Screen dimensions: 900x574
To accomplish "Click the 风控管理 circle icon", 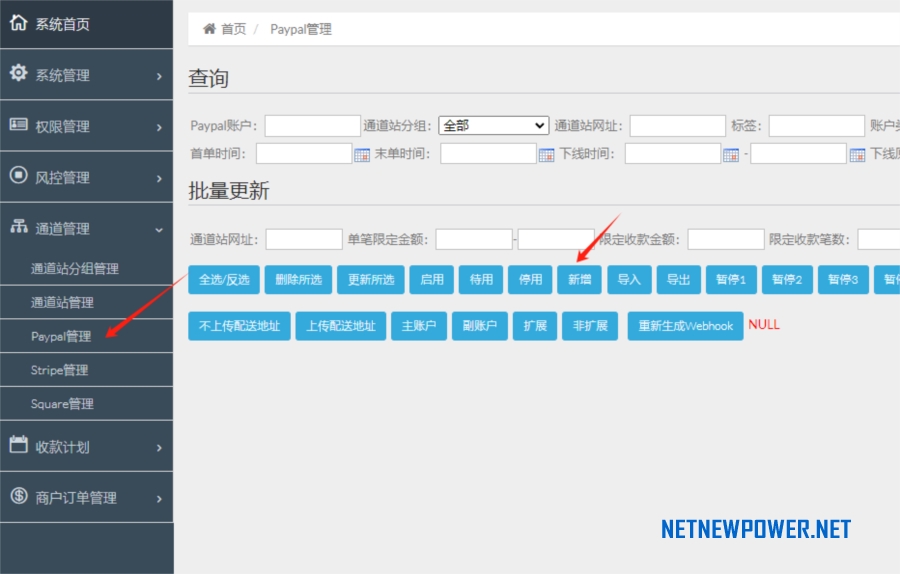I will (x=18, y=175).
